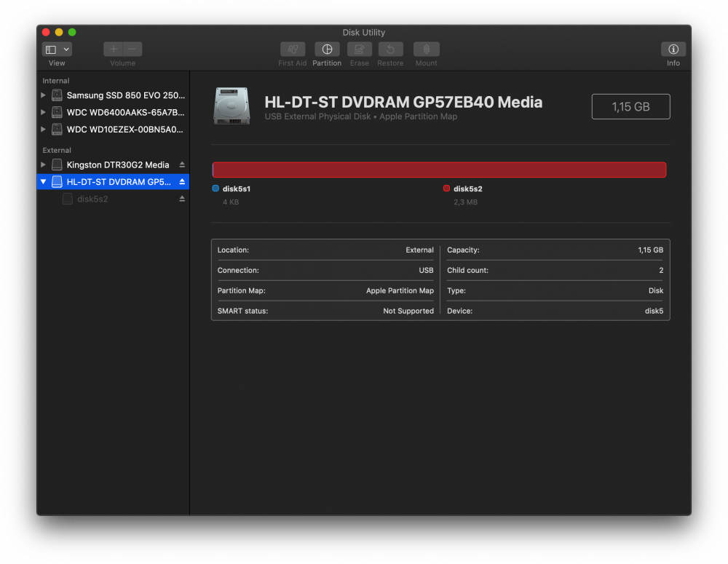Open the View dropdown chevron
Viewport: 728px width, 564px height.
66,49
